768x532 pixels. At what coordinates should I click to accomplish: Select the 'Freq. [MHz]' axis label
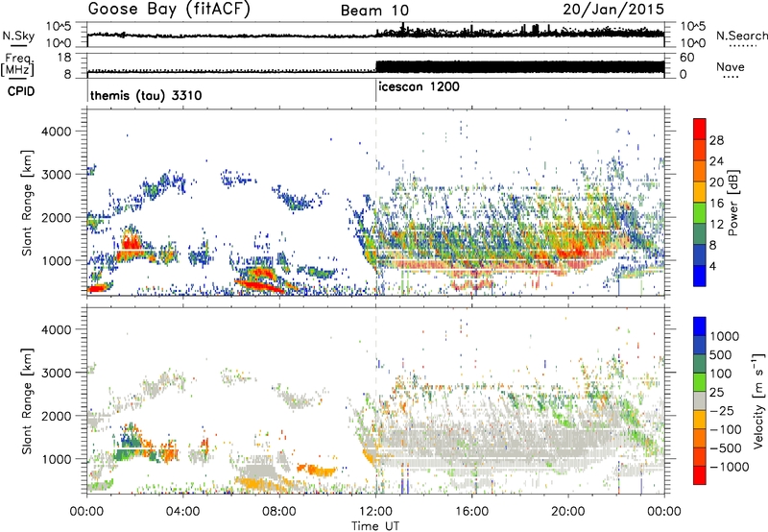pos(18,64)
